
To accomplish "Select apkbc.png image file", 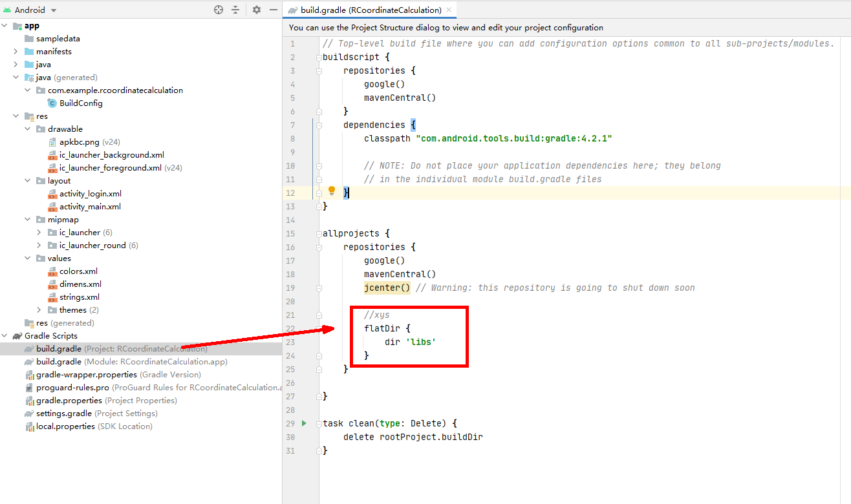I will pos(80,142).
